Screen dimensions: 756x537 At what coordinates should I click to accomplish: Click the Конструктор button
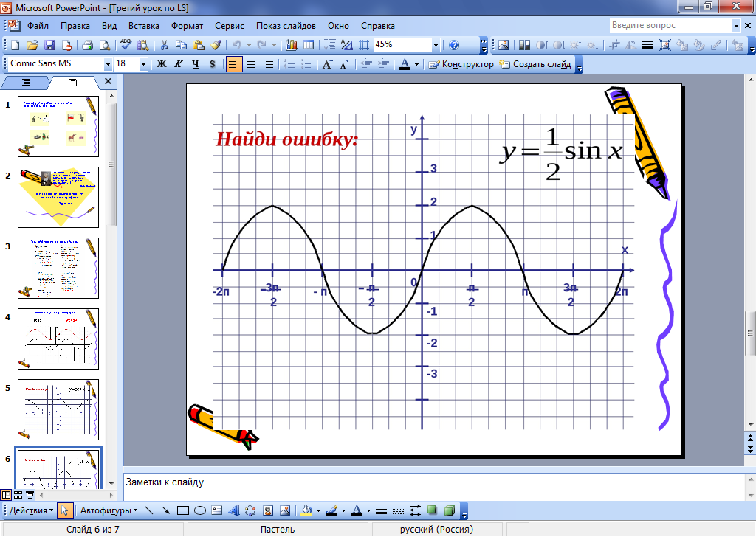tap(461, 64)
